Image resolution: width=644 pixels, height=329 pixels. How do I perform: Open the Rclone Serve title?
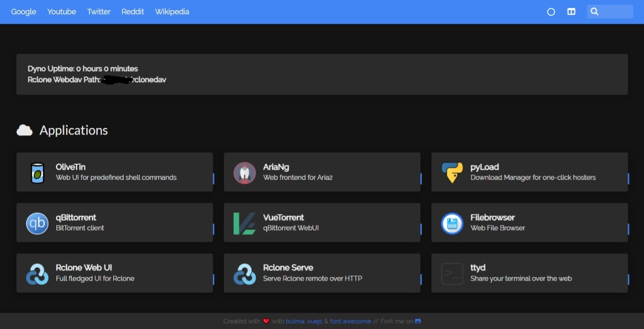pyautogui.click(x=288, y=268)
